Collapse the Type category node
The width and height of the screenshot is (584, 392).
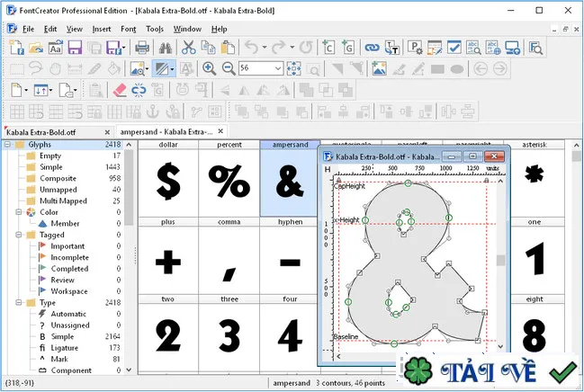18,303
